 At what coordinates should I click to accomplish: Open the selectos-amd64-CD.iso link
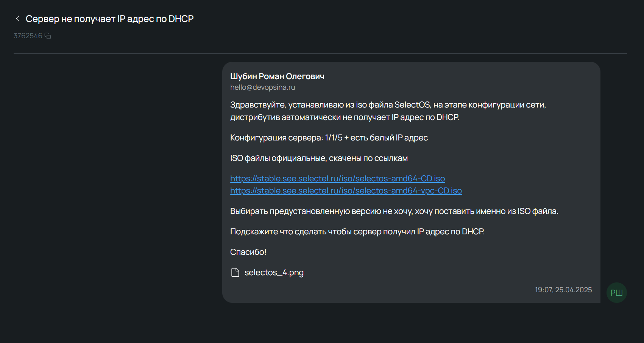(x=337, y=178)
